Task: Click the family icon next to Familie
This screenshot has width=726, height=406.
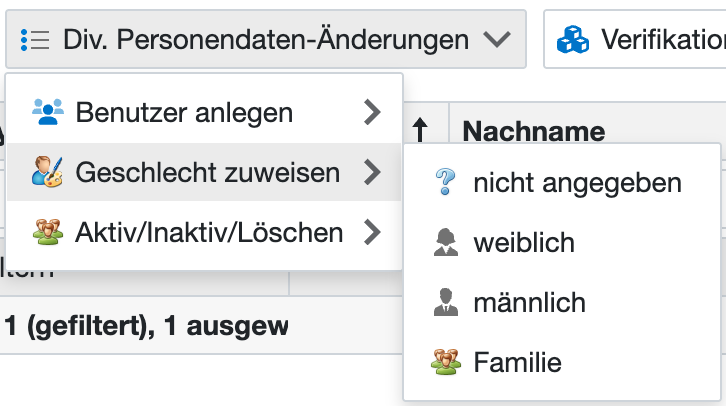Action: 445,362
